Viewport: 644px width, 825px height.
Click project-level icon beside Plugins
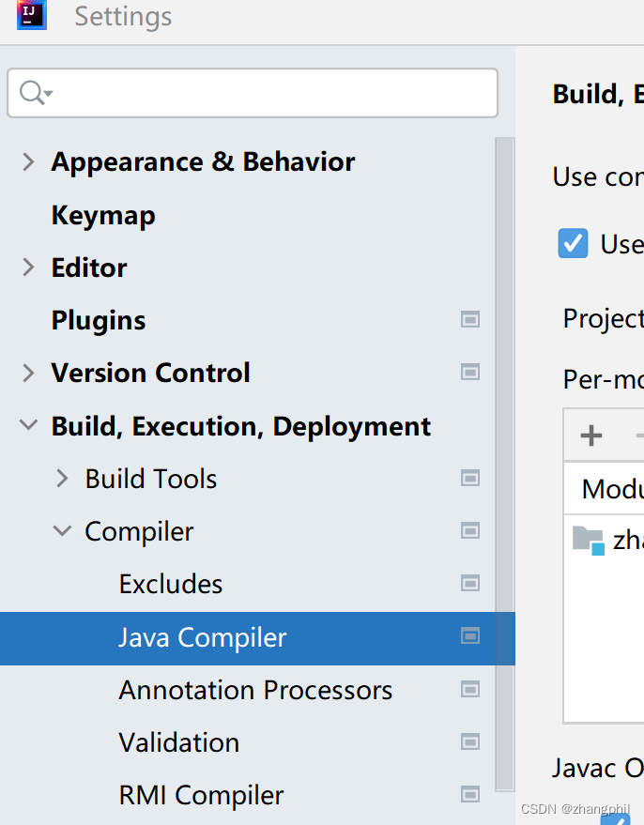[x=469, y=319]
